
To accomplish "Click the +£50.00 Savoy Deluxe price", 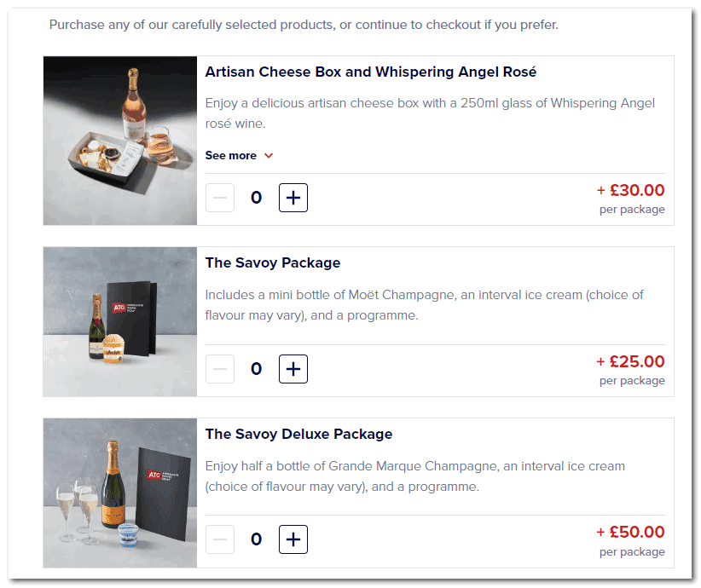I will pos(631,532).
